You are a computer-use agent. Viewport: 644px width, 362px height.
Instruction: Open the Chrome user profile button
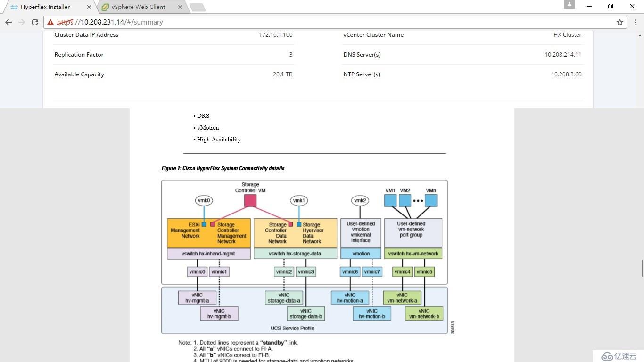pyautogui.click(x=570, y=4)
